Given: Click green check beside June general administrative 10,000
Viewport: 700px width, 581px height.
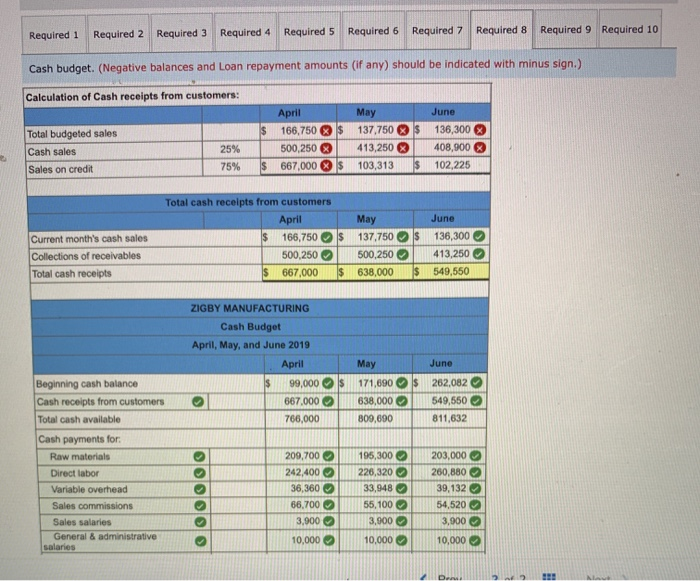Looking at the screenshot, I should pos(475,540).
